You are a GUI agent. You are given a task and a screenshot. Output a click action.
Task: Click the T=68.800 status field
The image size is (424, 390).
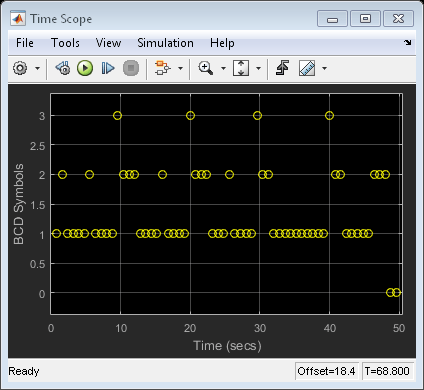[387, 371]
